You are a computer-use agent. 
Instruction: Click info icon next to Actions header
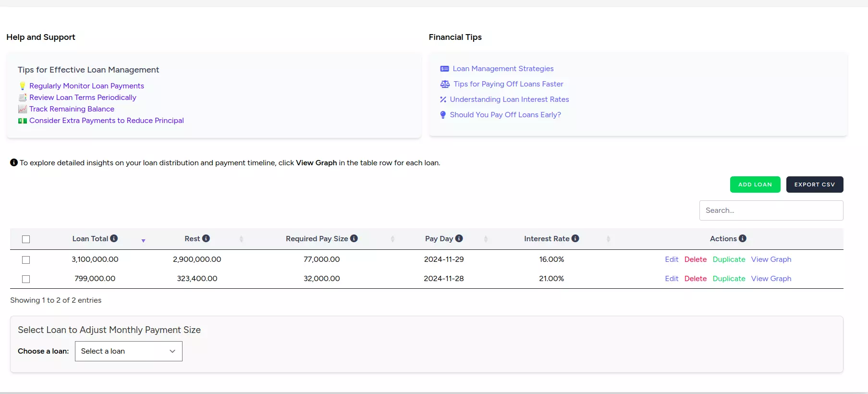pos(743,238)
